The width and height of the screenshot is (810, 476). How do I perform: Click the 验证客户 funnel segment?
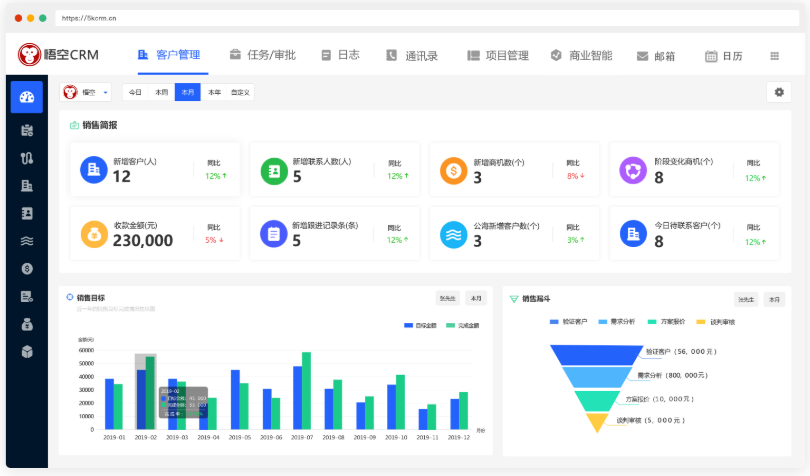[597, 356]
